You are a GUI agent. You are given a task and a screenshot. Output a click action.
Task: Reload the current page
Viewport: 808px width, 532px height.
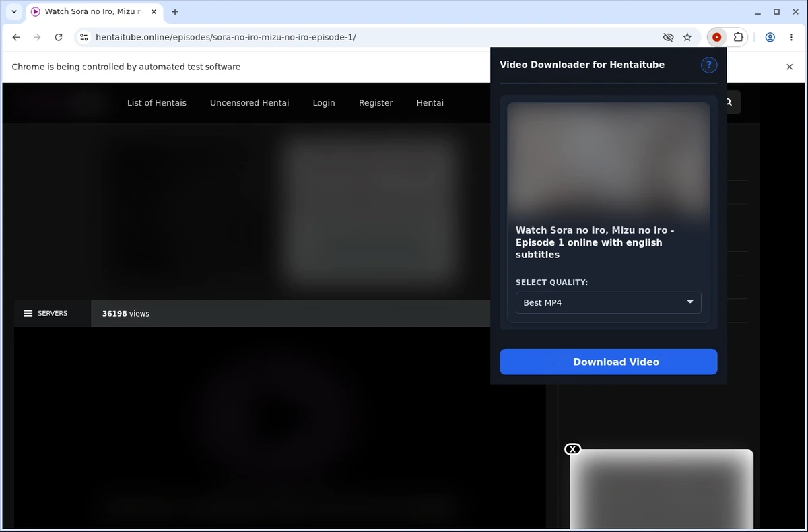(59, 37)
